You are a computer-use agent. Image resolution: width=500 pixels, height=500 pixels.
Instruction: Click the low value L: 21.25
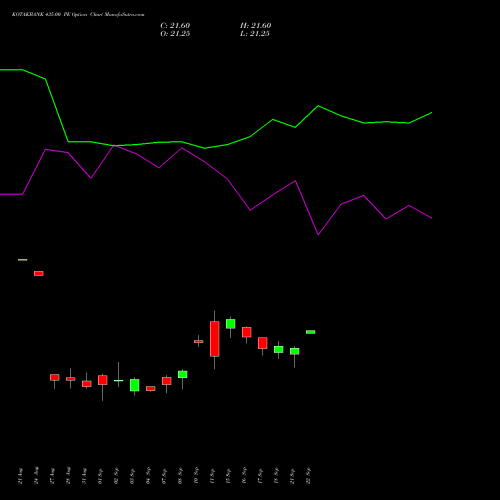coord(255,34)
